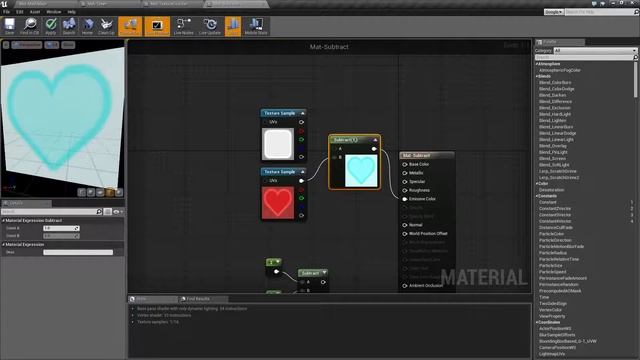Open the Search toolbar icon
The height and width of the screenshot is (360, 640).
69,26
